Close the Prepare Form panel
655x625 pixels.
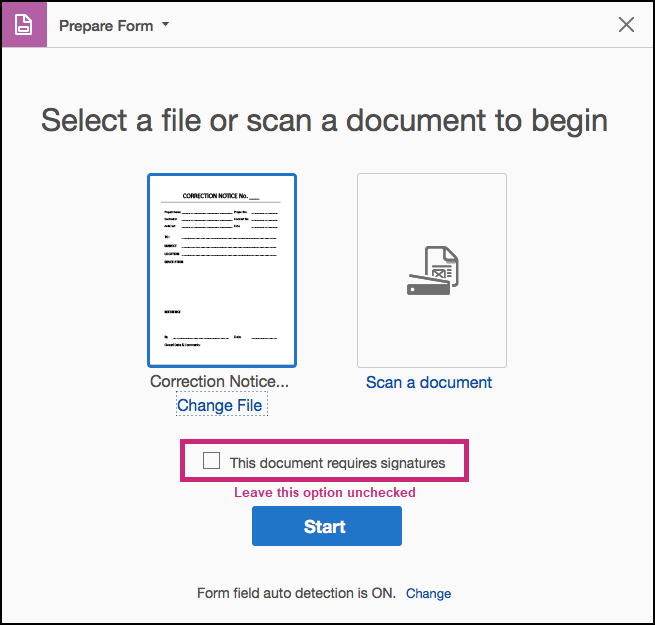(626, 25)
